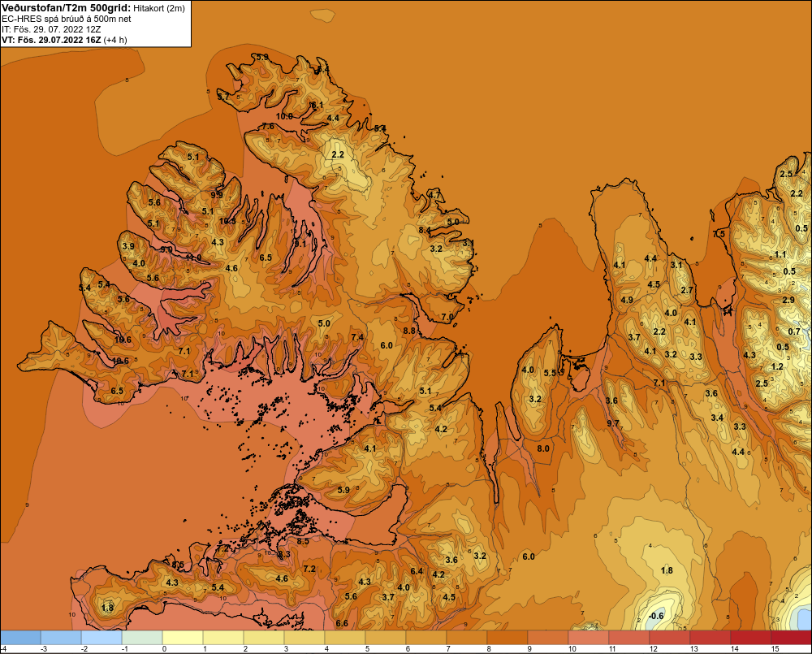The height and width of the screenshot is (654, 812).
Task: Click the 2.9 temperature value on the map
Action: click(x=788, y=300)
